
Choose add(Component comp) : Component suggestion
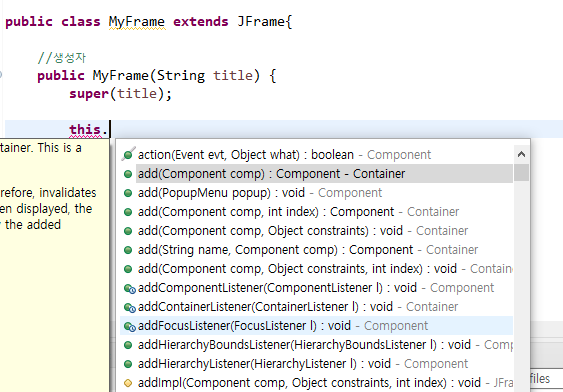point(316,174)
